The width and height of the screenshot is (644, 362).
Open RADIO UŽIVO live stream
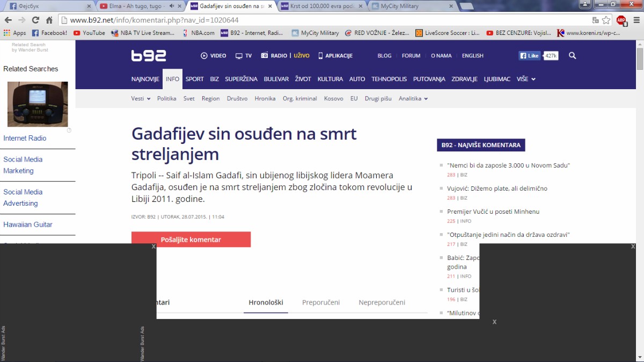[x=285, y=55]
